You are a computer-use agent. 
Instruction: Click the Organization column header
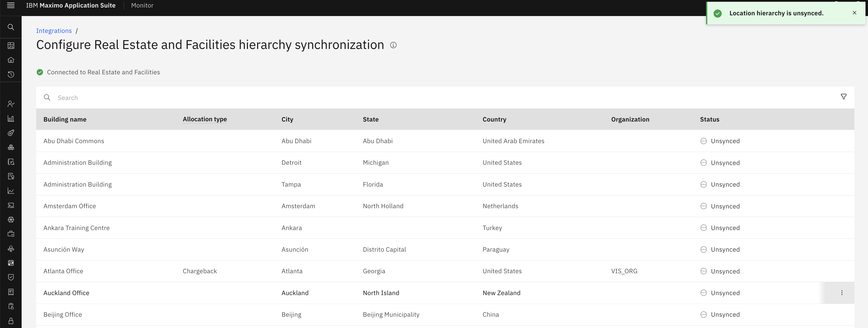coord(630,120)
